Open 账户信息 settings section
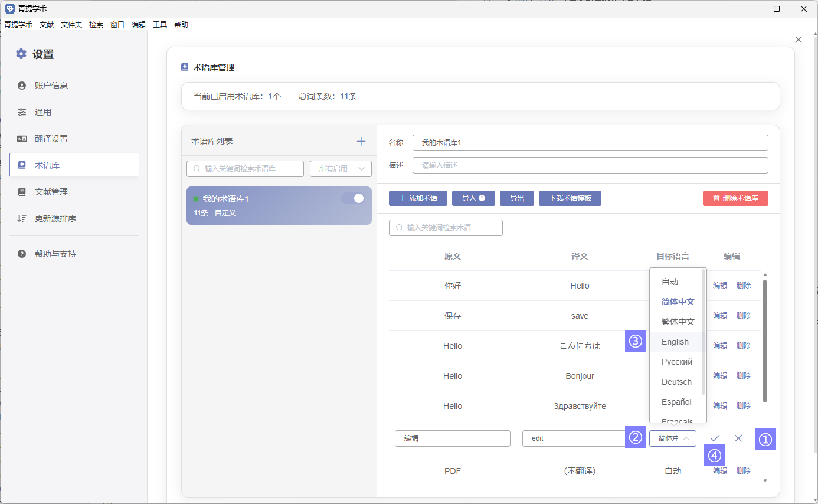 (51, 86)
